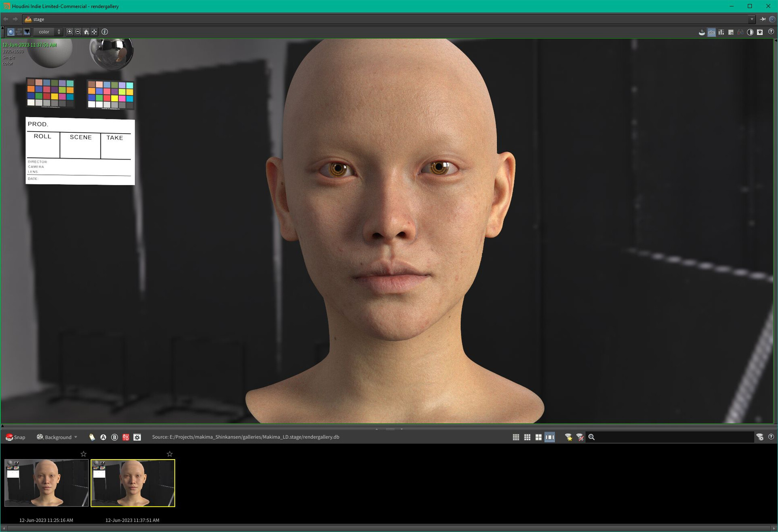The image size is (778, 532).
Task: Star the first gallery snapshot
Action: pyautogui.click(x=83, y=454)
